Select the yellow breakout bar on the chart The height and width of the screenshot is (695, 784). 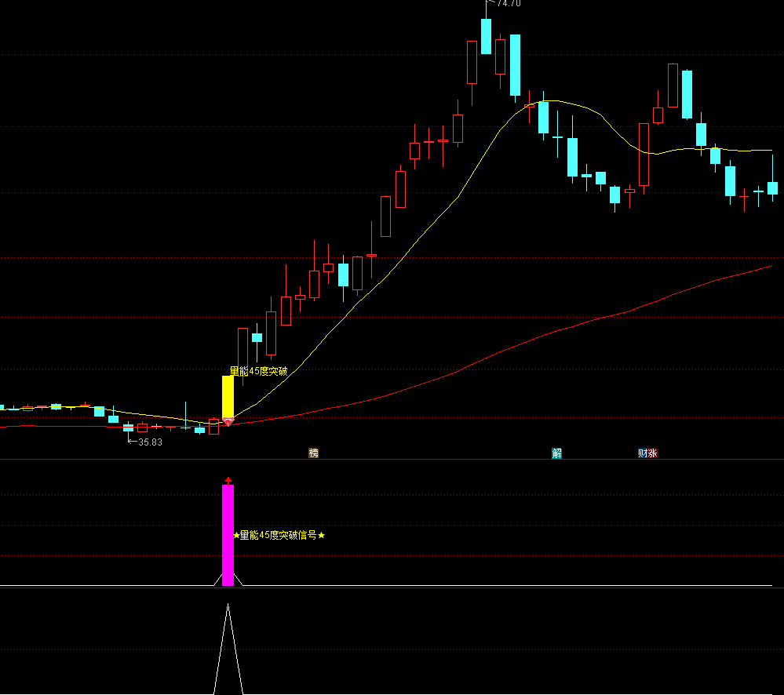(x=228, y=397)
